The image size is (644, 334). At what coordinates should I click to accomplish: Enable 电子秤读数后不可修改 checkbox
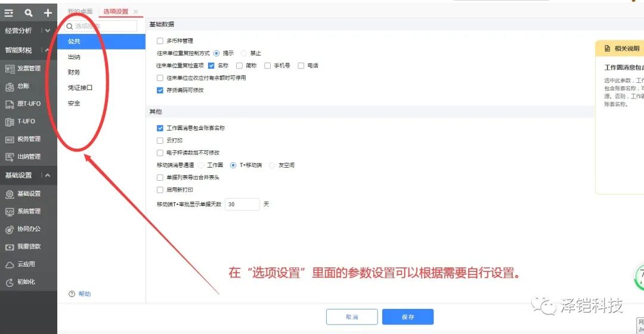160,153
